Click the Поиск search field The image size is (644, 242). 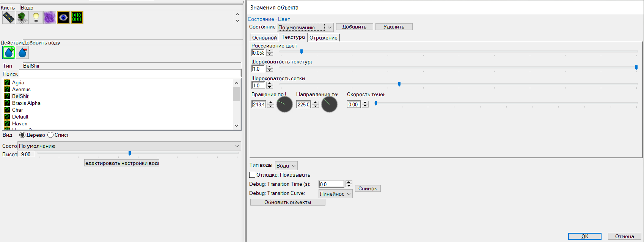[x=130, y=73]
